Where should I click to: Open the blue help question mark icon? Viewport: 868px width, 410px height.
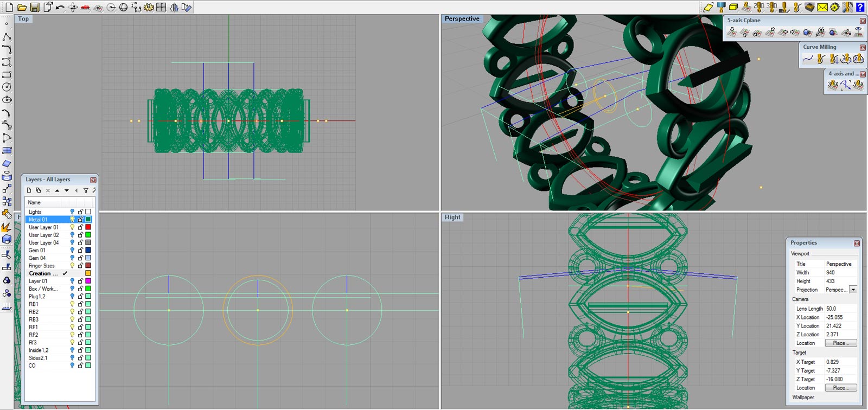pyautogui.click(x=860, y=7)
